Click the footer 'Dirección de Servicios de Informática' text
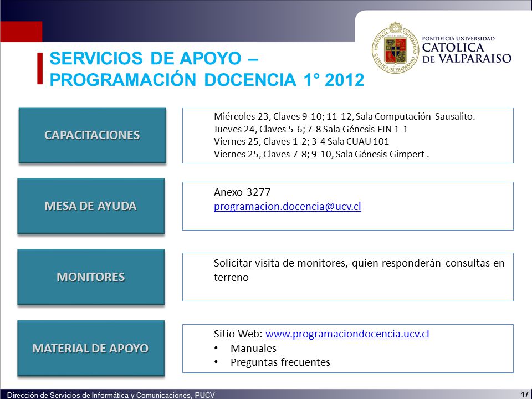The height and width of the screenshot is (399, 532). click(x=111, y=395)
